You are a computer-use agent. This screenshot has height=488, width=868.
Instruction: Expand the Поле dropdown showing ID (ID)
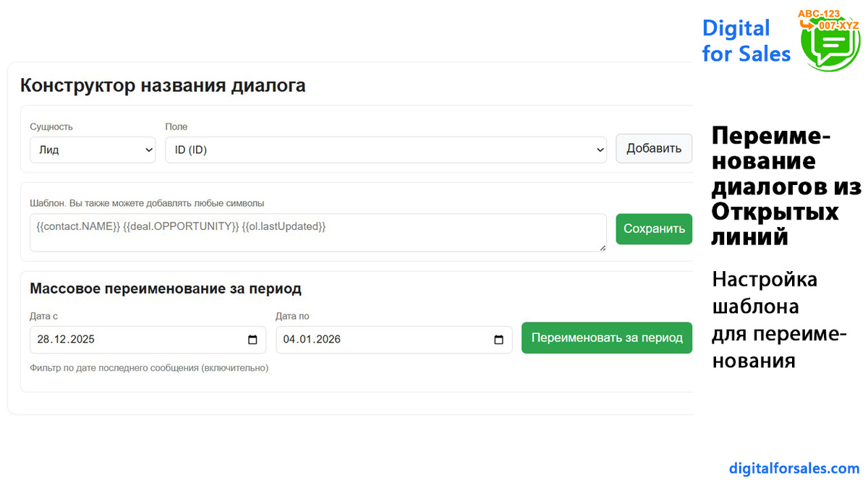[386, 150]
